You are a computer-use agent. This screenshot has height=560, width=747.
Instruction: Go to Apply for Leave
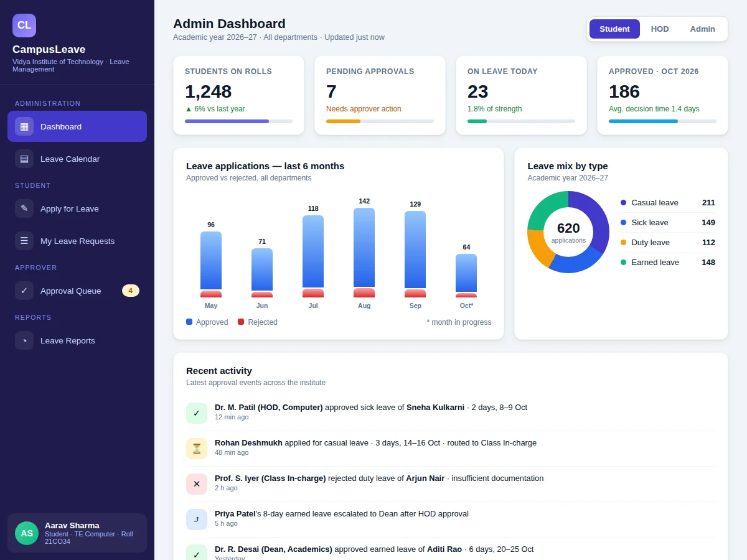coord(77,208)
